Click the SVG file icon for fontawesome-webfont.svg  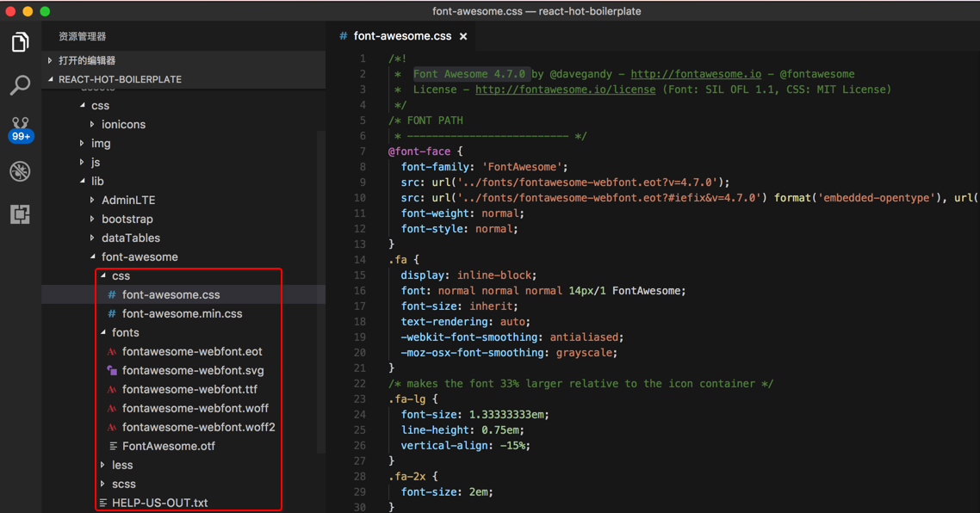112,371
